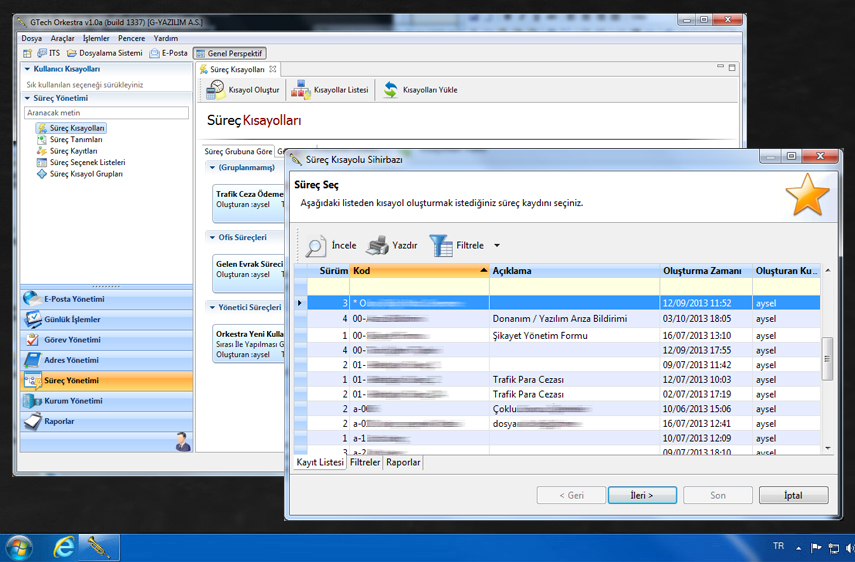The image size is (855, 562).
Task: Click the Filtrele funnel icon
Action: click(x=441, y=245)
